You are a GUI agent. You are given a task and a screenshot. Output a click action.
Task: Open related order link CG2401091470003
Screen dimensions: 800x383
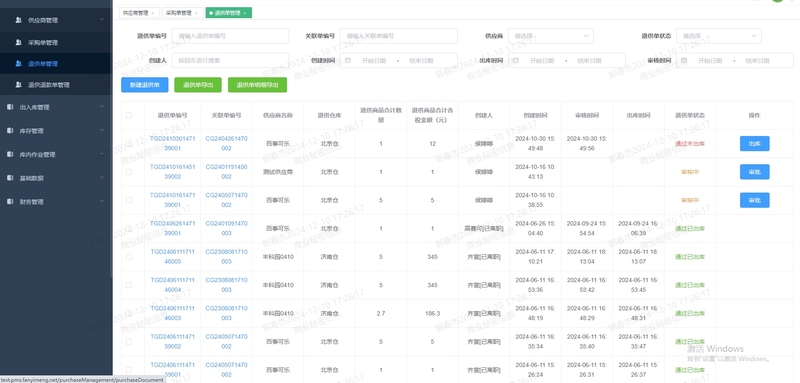coord(227,228)
